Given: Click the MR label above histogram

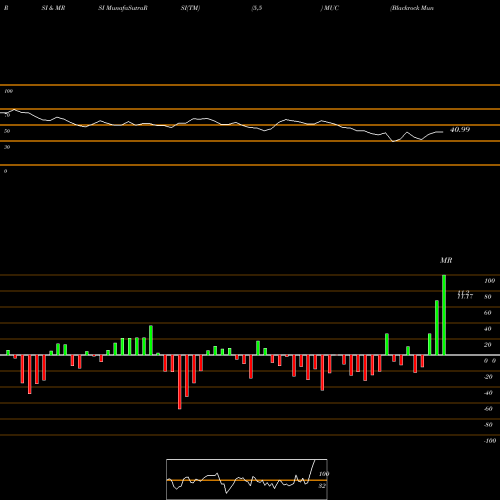Looking at the screenshot, I should [x=446, y=260].
